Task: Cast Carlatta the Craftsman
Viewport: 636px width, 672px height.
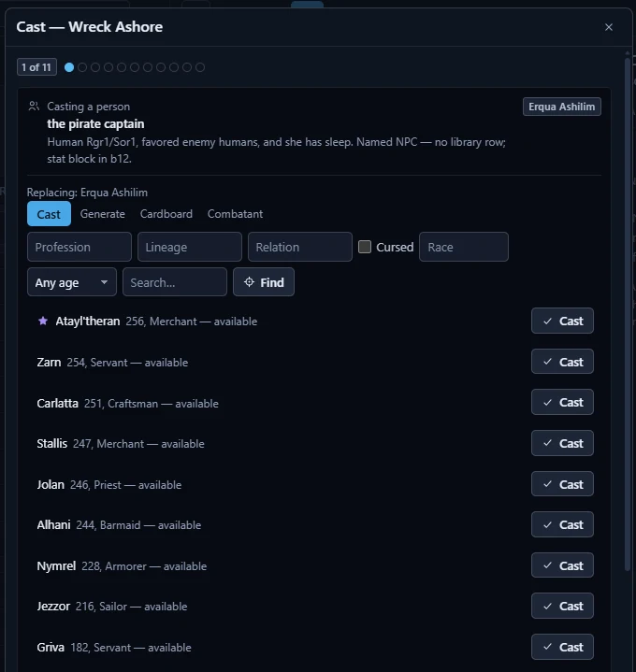Action: coord(562,402)
